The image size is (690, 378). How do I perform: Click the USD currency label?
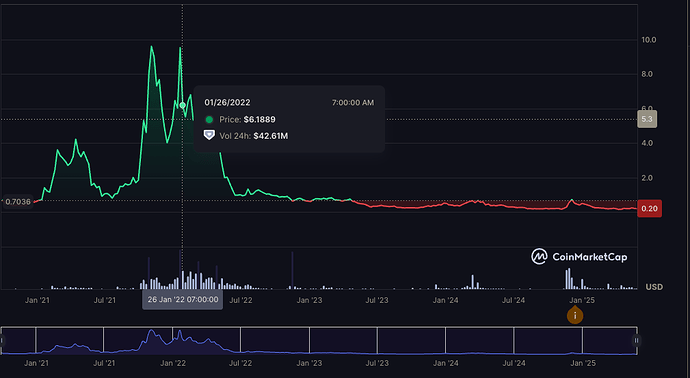coord(654,287)
